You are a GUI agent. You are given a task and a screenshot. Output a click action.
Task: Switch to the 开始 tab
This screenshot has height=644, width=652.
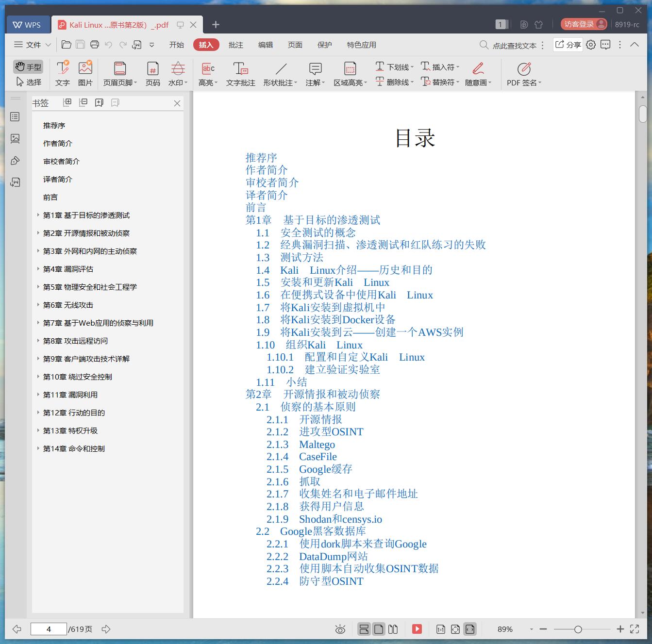(x=177, y=45)
